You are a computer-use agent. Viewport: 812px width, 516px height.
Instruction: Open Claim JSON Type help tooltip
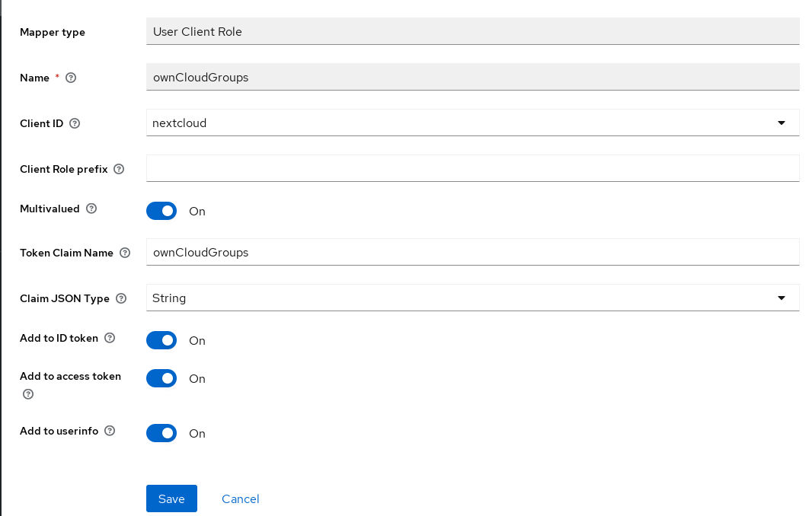click(x=121, y=298)
